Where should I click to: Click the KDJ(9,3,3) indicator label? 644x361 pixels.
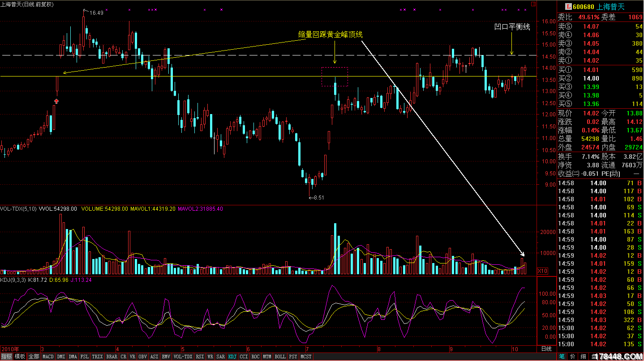(x=13, y=280)
